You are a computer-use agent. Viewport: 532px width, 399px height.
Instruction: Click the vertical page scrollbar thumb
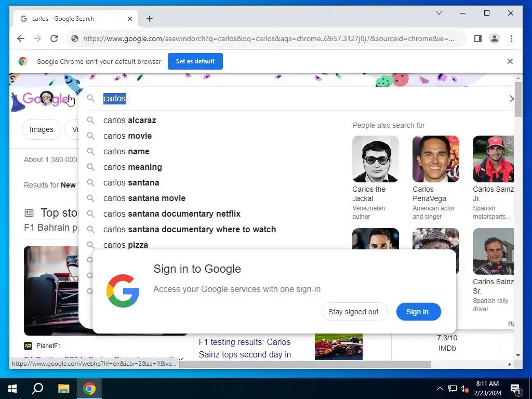click(518, 99)
